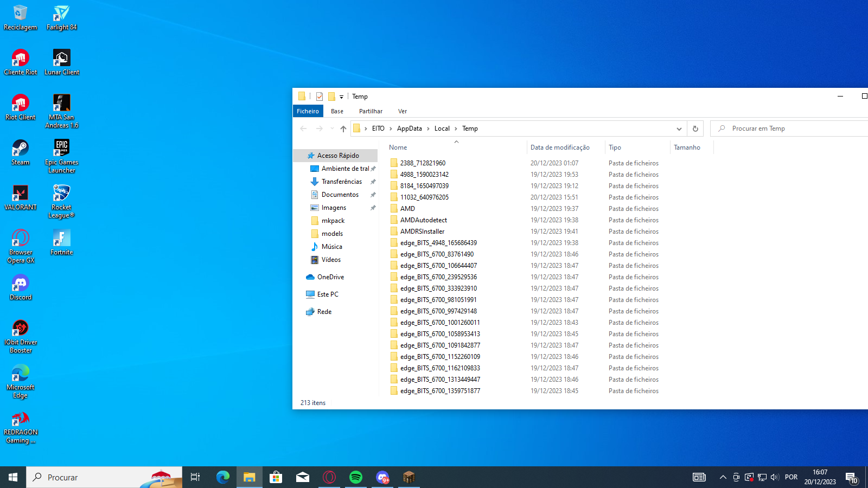Image resolution: width=868 pixels, height=488 pixels.
Task: Open the Mail app in taskbar
Action: pyautogui.click(x=303, y=477)
